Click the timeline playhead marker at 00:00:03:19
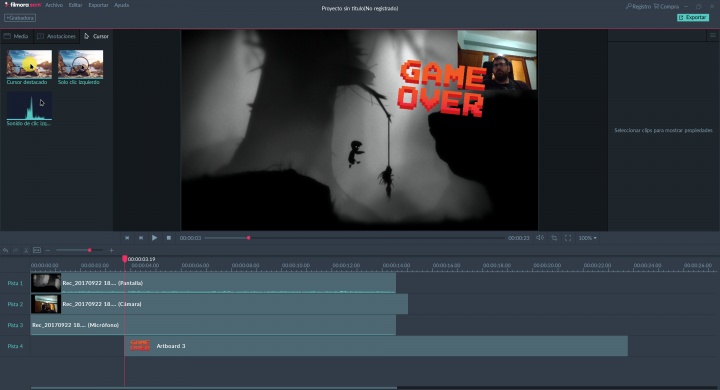 point(124,259)
